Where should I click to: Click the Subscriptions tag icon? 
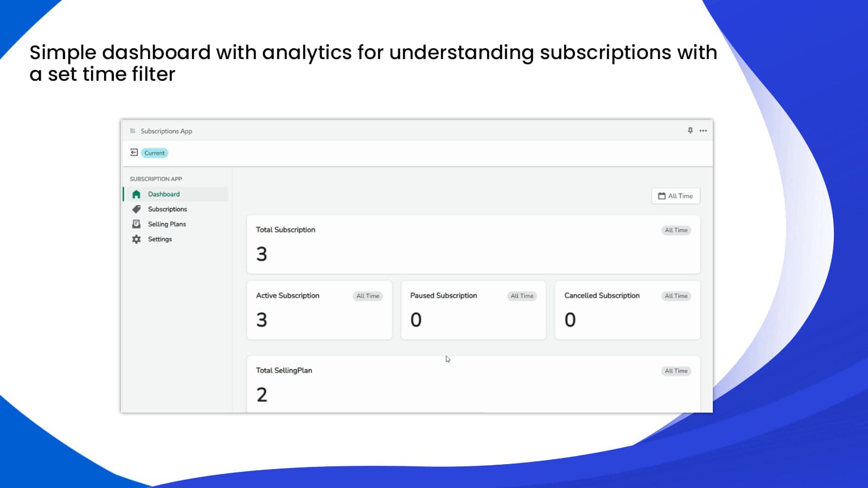pos(136,209)
